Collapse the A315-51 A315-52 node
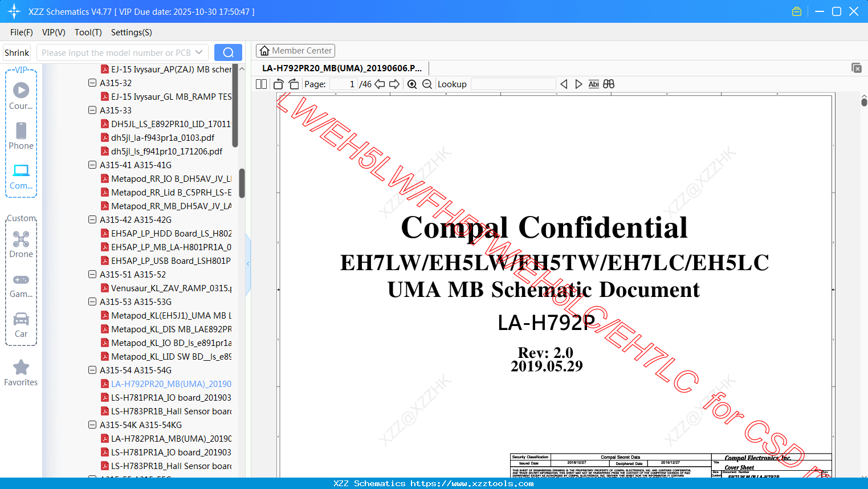The image size is (868, 489). point(92,274)
